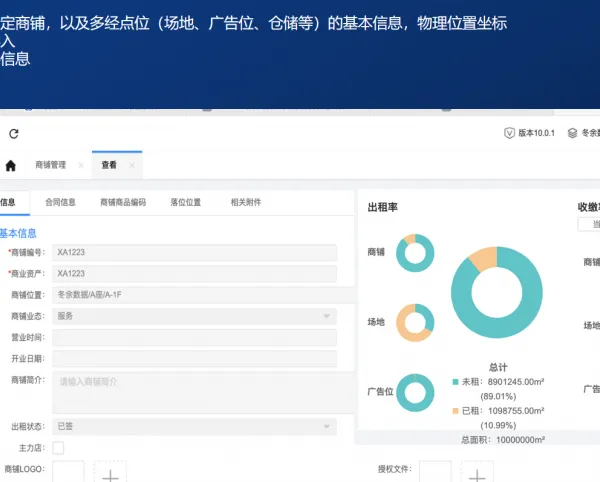Click the 营业时间 field
The width and height of the screenshot is (600, 482).
(194, 337)
